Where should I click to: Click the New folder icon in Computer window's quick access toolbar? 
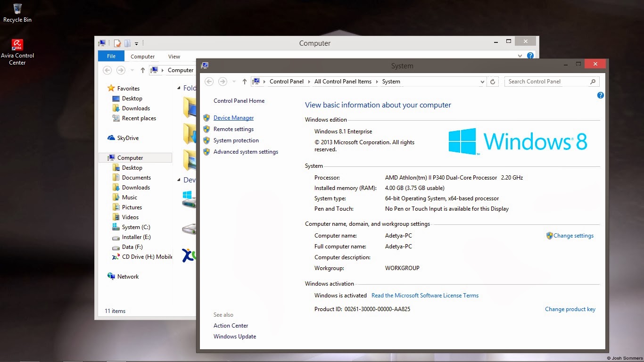point(128,43)
